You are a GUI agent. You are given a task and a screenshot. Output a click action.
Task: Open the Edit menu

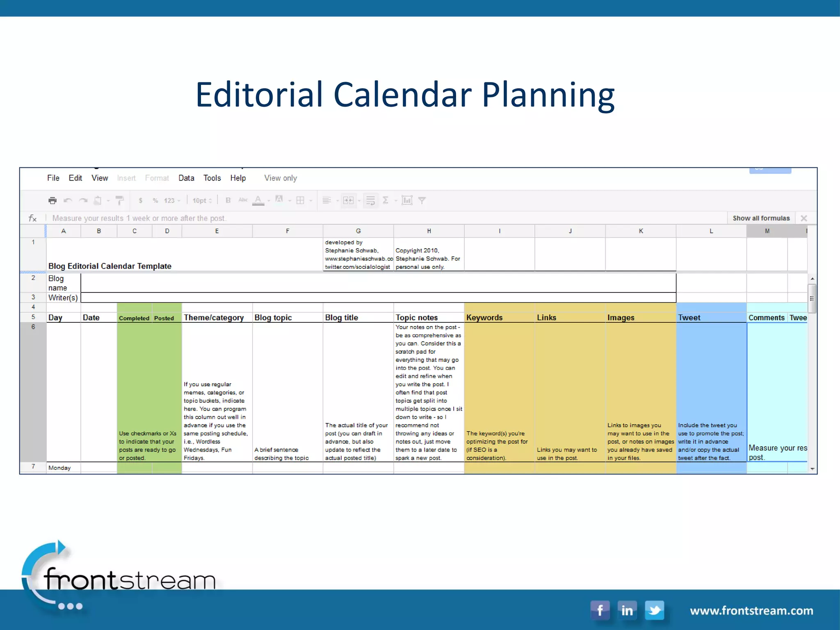[75, 178]
